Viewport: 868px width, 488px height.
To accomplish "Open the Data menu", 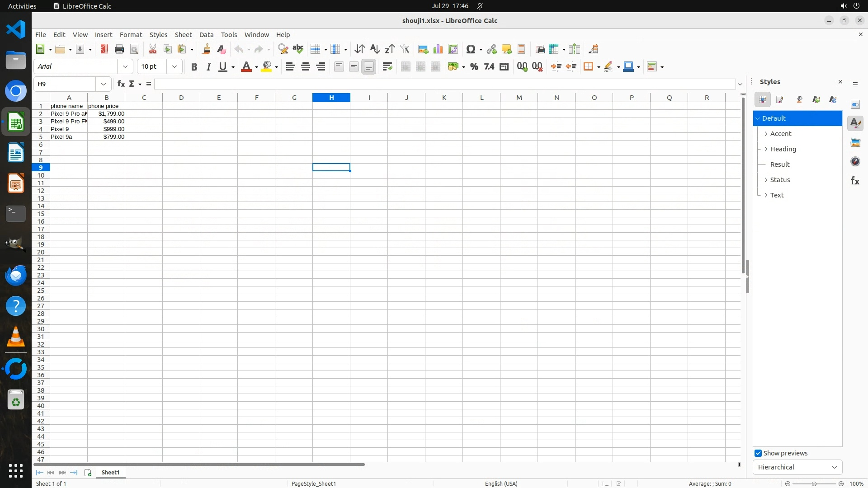I will click(206, 35).
